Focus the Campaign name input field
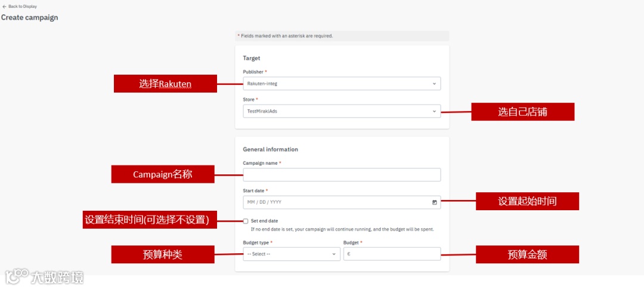 tap(342, 175)
